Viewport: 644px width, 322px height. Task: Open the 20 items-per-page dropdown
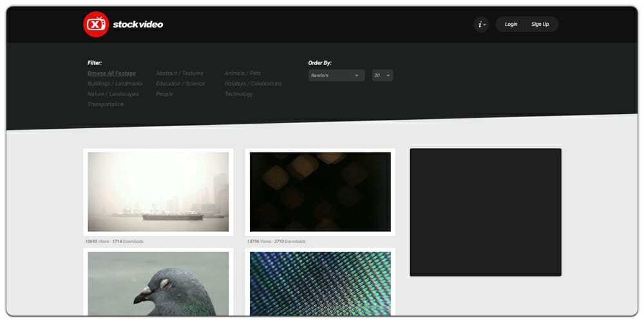tap(382, 75)
